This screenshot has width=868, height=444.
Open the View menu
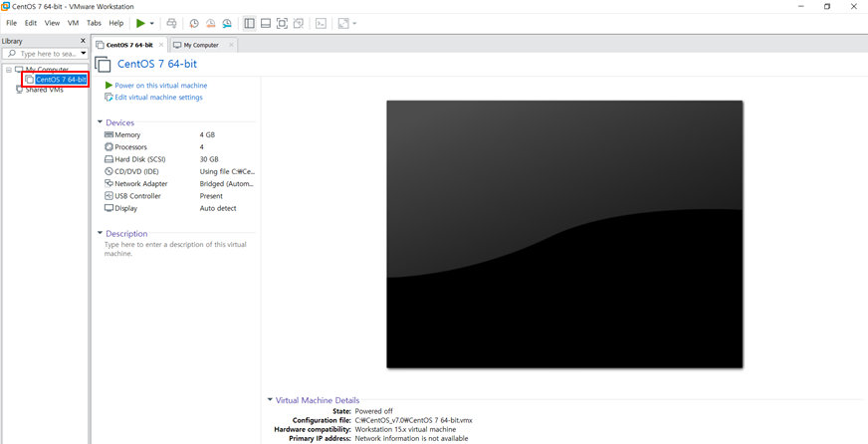click(x=52, y=23)
